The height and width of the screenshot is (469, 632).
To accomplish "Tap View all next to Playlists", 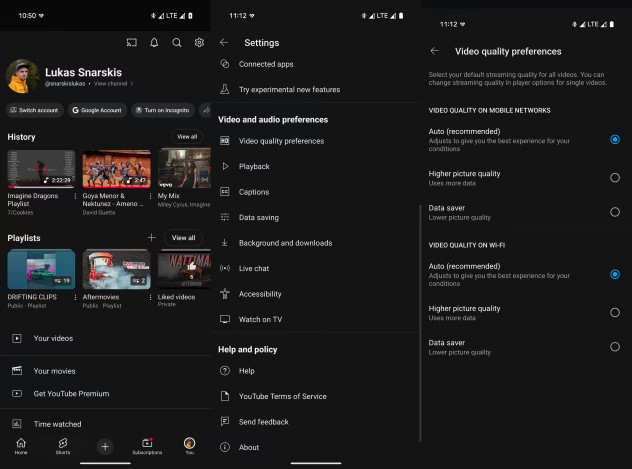I will coord(183,238).
